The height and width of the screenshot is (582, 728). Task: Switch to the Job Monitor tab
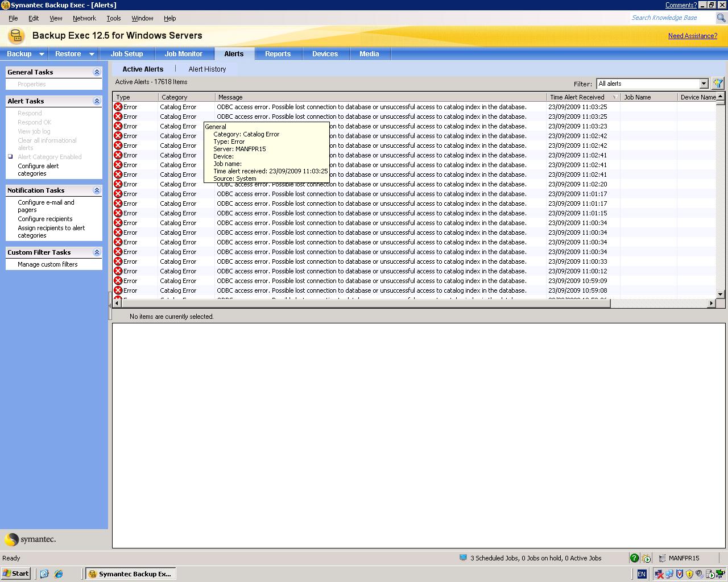[x=183, y=54]
